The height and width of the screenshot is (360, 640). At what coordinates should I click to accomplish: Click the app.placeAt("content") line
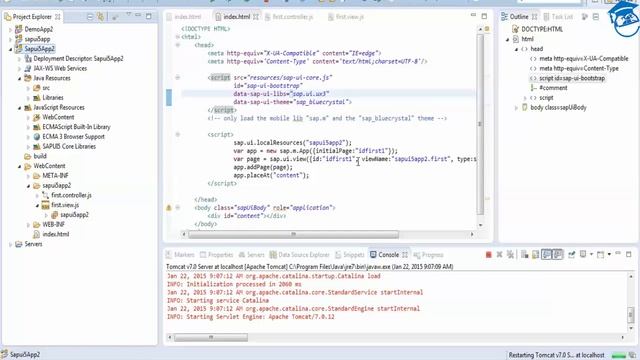point(271,176)
